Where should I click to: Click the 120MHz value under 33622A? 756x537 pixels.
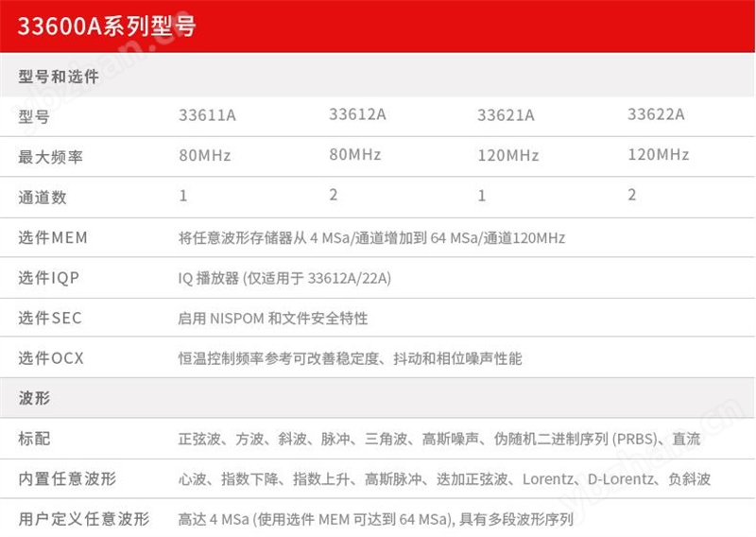[658, 154]
